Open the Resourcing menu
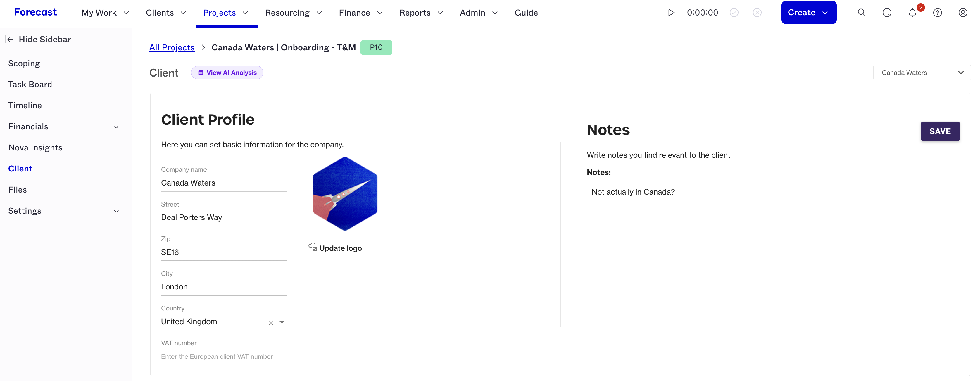The image size is (980, 381). click(293, 13)
